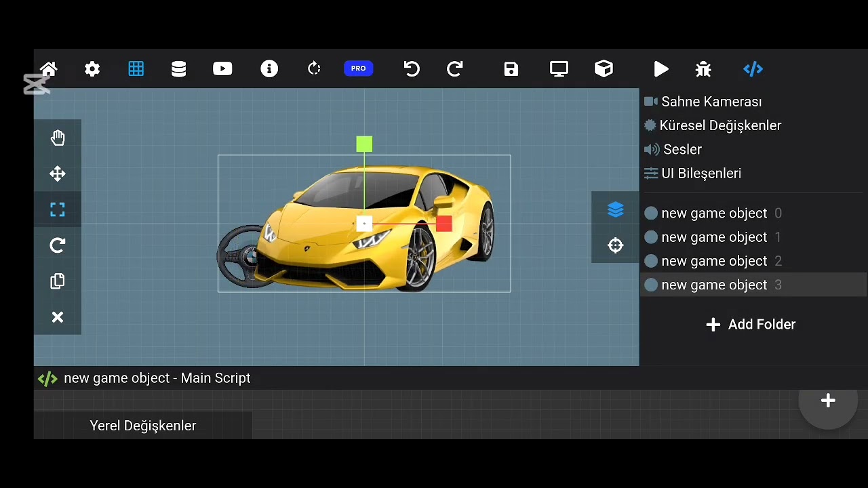Toggle the grid display

coord(136,68)
